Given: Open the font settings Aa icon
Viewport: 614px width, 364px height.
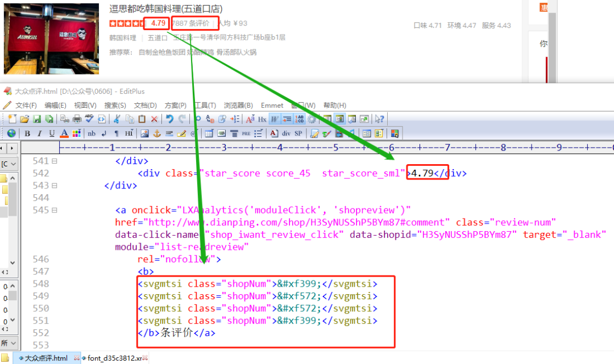Looking at the screenshot, I should (x=250, y=119).
